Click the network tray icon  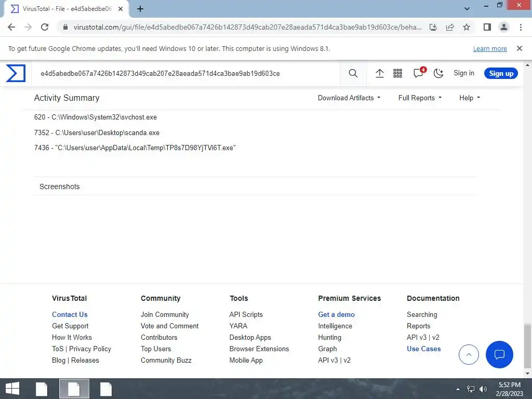click(471, 389)
